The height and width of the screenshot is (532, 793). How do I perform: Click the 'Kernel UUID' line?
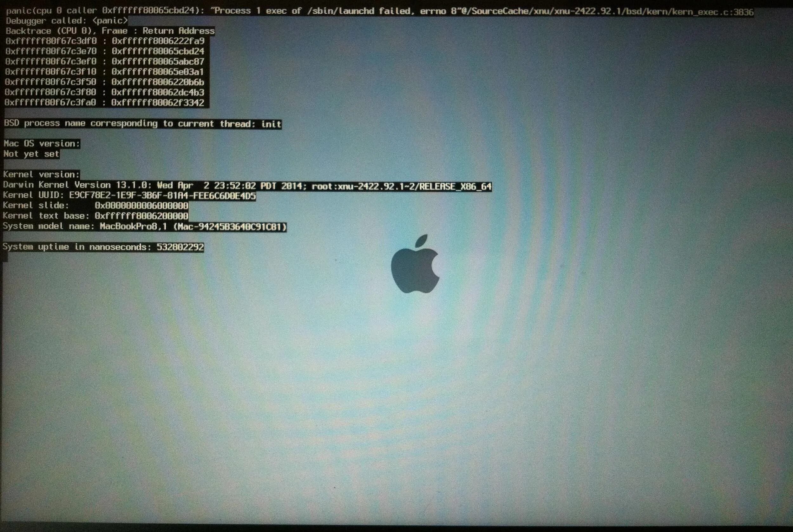click(129, 196)
